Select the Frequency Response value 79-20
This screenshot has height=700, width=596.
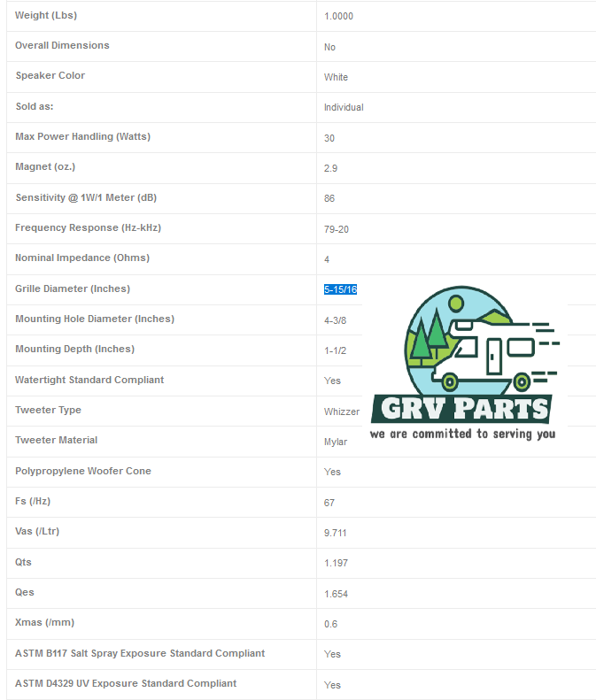336,229
